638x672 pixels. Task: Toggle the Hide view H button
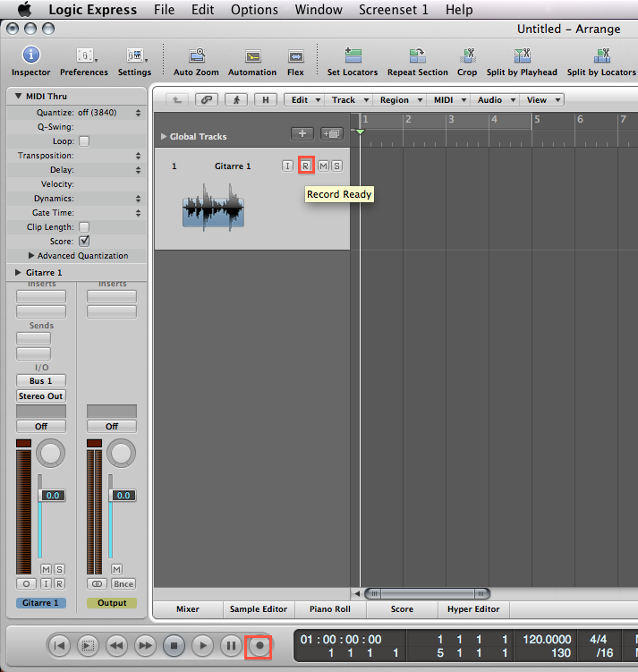266,100
